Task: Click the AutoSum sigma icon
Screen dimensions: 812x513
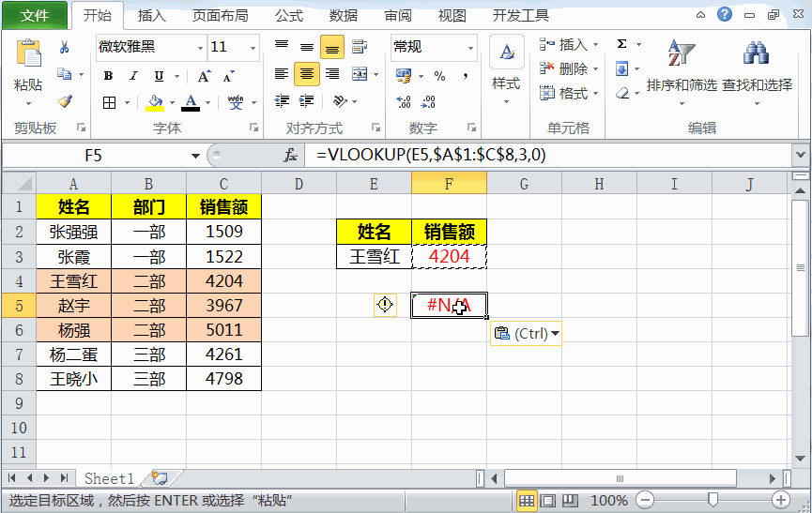Action: 622,44
